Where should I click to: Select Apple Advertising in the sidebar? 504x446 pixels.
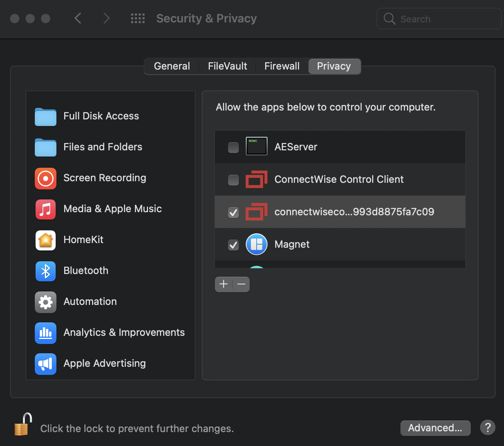point(111,364)
